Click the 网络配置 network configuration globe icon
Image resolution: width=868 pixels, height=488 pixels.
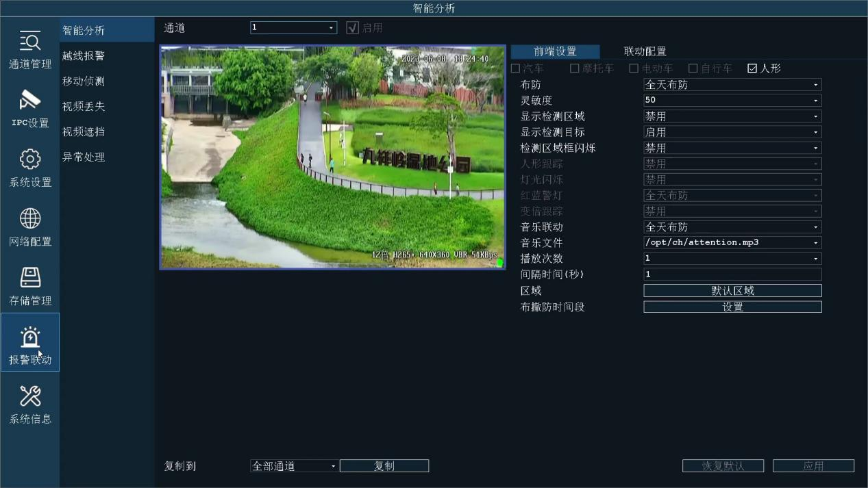pyautogui.click(x=29, y=226)
